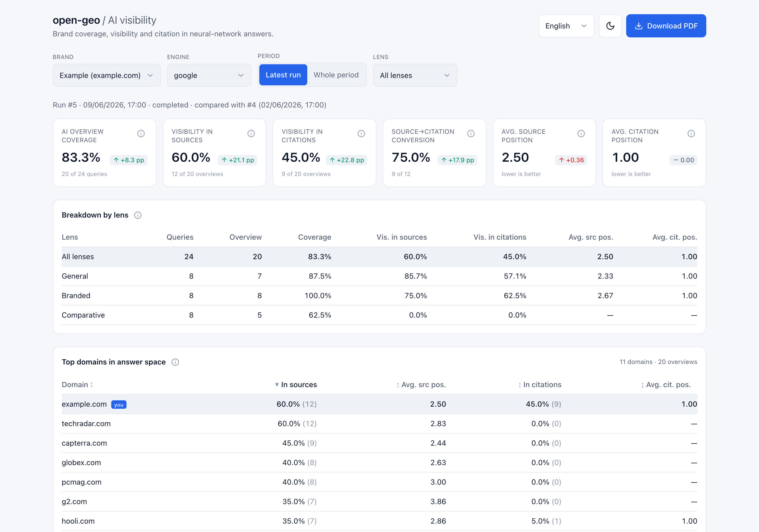
Task: Open the Brand dropdown showing Example (example.com)
Action: [x=106, y=75]
